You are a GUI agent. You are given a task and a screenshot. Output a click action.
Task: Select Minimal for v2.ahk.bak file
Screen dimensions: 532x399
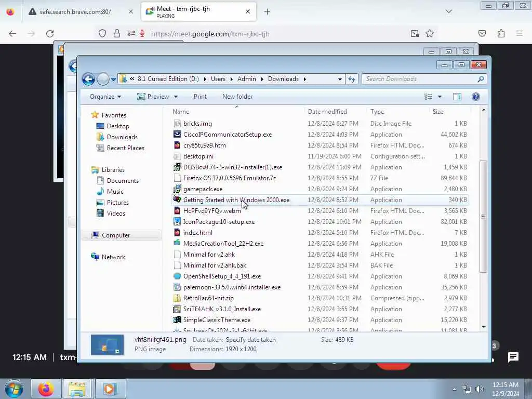click(x=215, y=265)
